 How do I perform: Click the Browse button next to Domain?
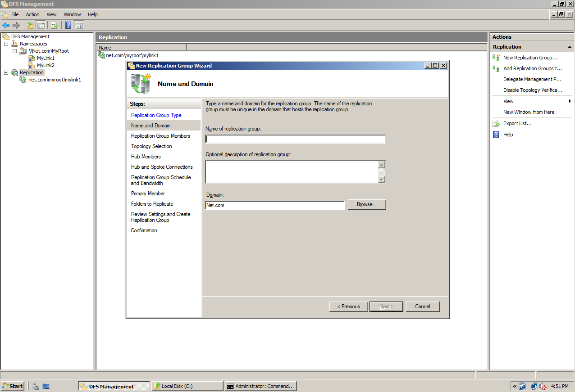[x=366, y=204]
